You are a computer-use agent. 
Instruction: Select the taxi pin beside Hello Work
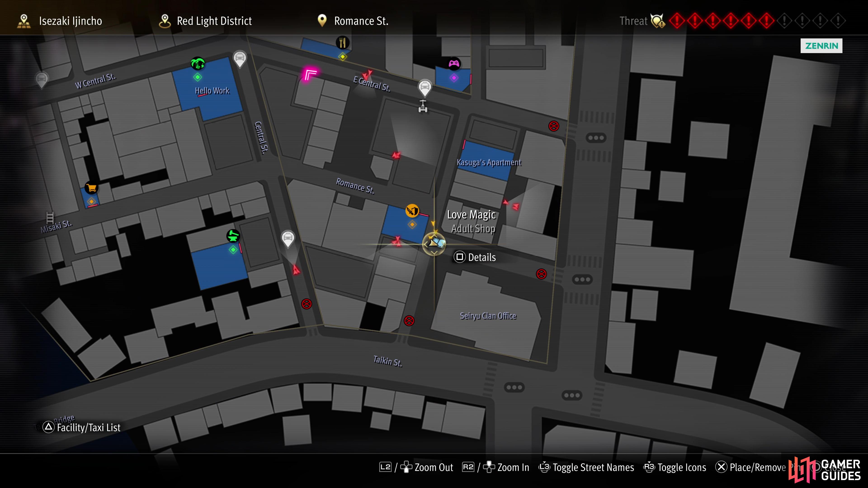click(x=240, y=60)
